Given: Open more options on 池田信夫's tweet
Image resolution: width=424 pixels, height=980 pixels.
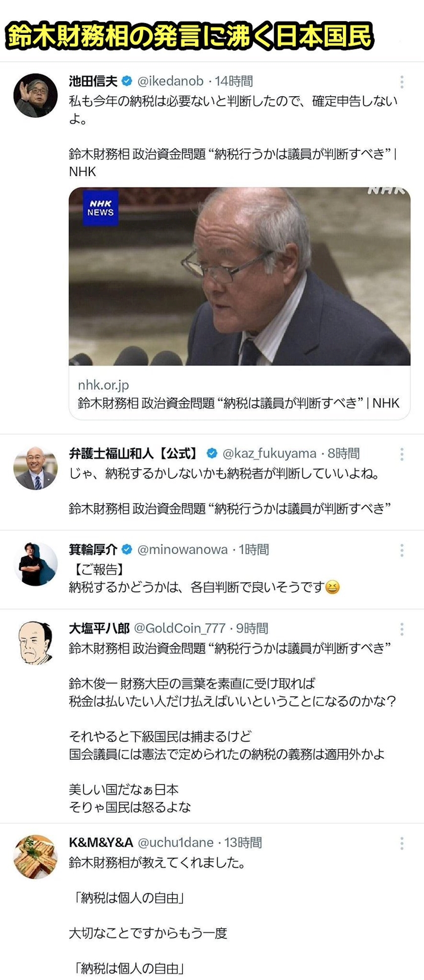Looking at the screenshot, I should [401, 82].
